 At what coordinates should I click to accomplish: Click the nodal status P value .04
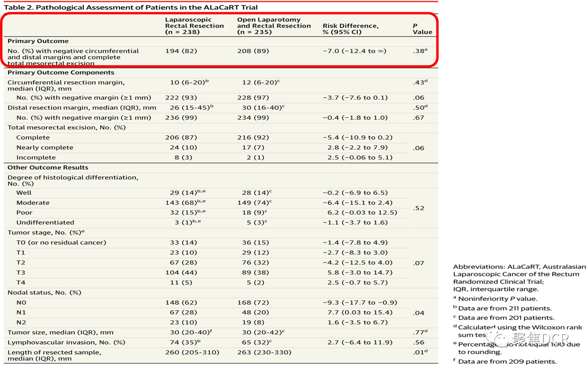point(419,313)
